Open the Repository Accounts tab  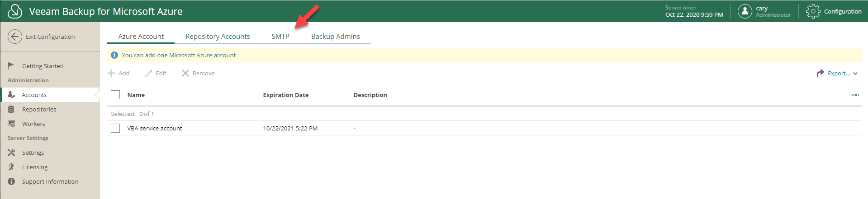pyautogui.click(x=218, y=36)
